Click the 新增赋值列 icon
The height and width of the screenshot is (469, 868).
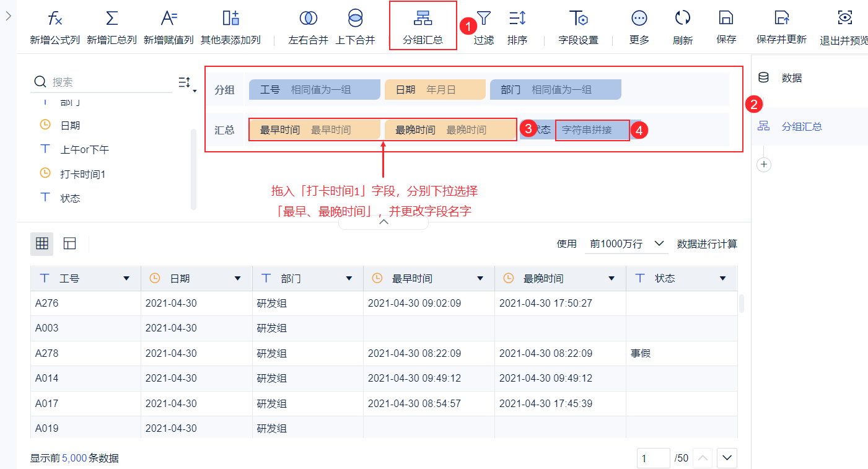tap(169, 18)
